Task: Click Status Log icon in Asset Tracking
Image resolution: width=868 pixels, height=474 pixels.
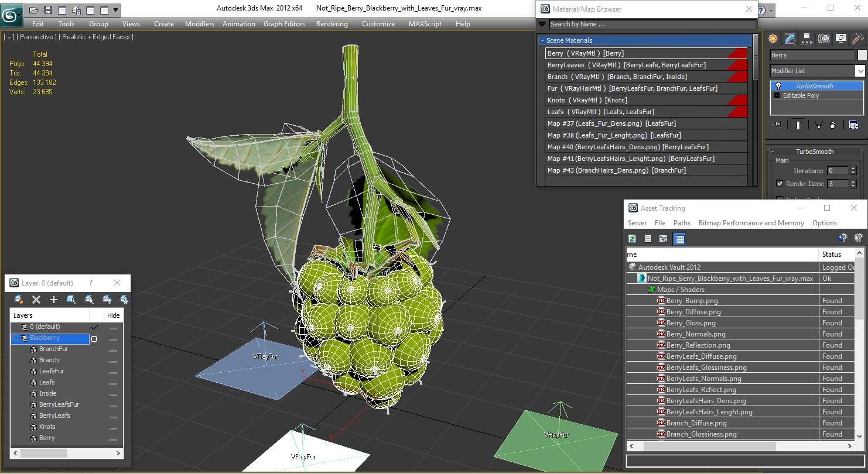Action: point(648,239)
